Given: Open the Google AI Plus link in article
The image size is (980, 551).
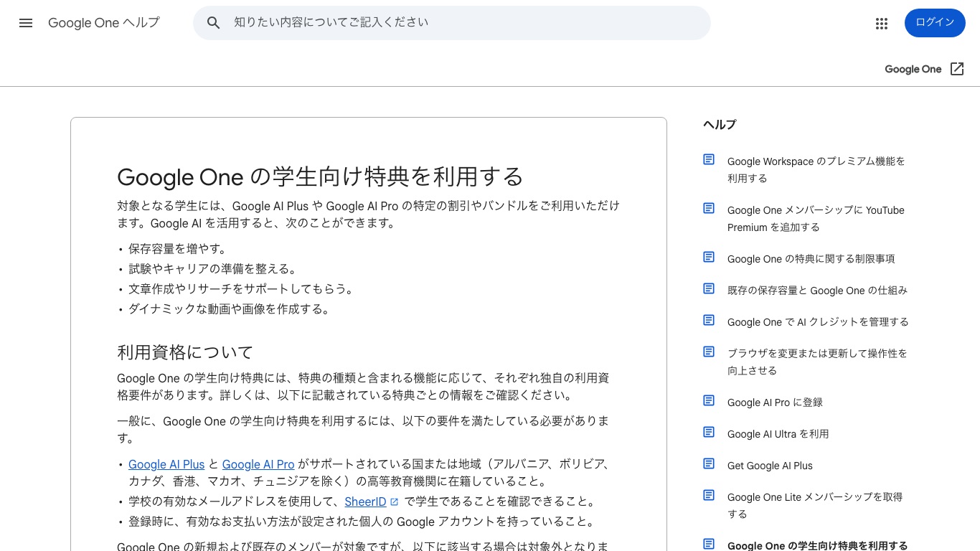Looking at the screenshot, I should (166, 464).
